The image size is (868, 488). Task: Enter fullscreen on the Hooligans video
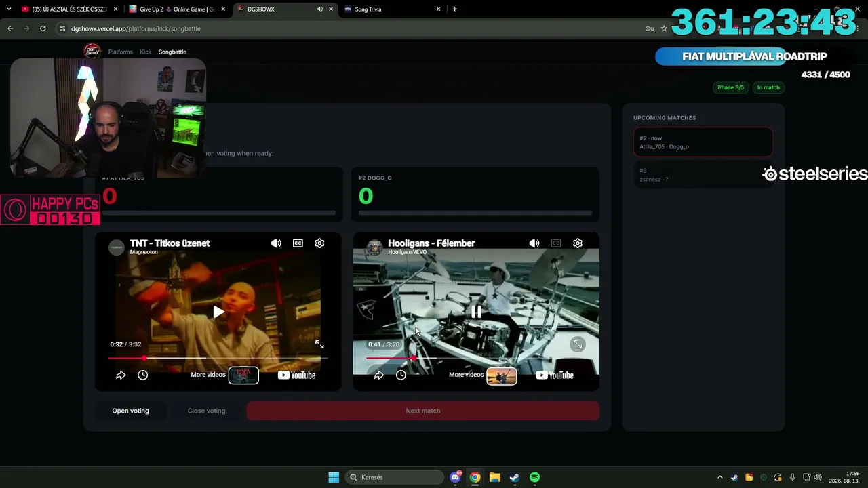577,344
